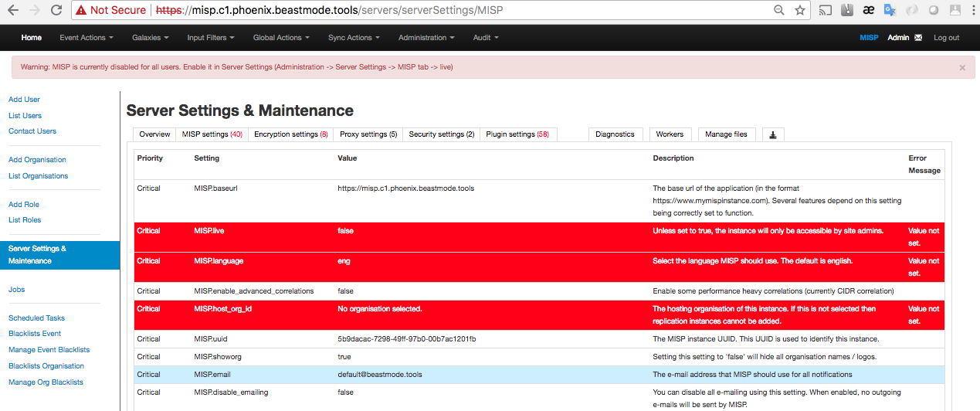980x411 pixels.
Task: Switch to Proxy settings (5) tab
Action: click(368, 134)
